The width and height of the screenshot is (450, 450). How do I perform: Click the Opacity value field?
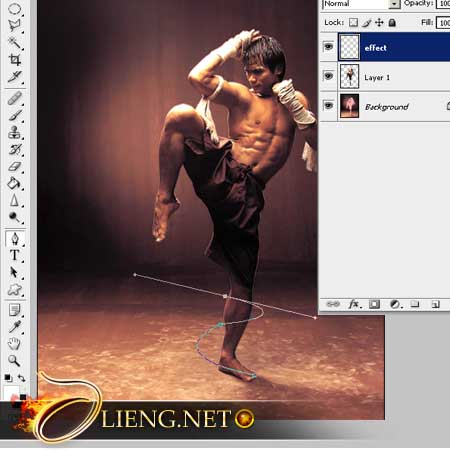(443, 4)
